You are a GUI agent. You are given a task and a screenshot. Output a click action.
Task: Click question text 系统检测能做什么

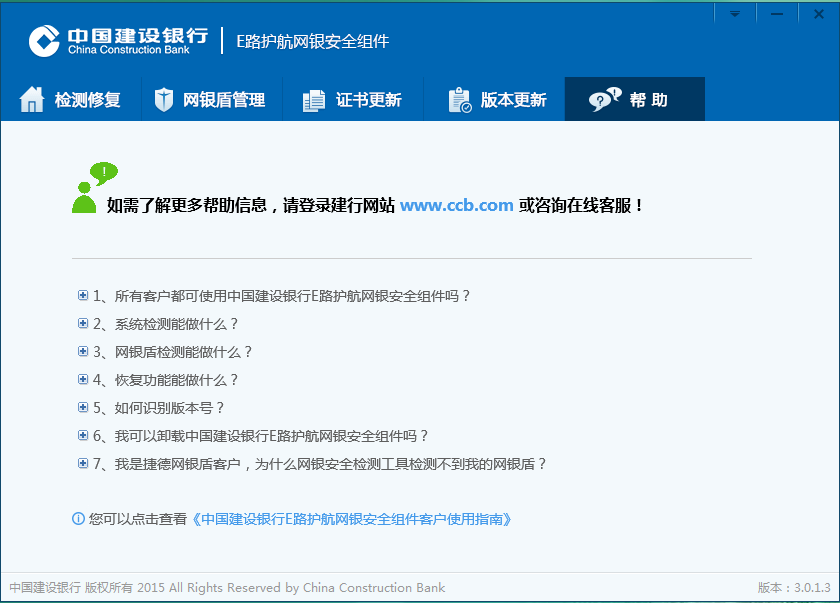[x=176, y=324]
